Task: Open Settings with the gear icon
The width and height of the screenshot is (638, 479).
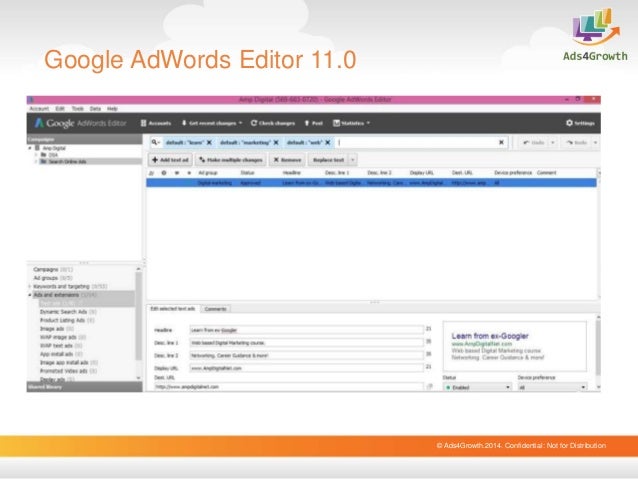Action: (580, 123)
